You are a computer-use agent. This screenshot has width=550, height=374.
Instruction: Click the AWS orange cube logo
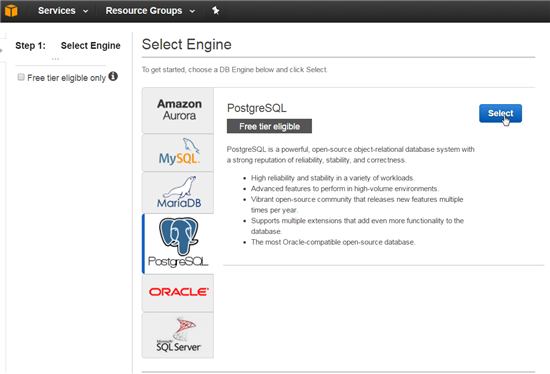click(x=11, y=11)
